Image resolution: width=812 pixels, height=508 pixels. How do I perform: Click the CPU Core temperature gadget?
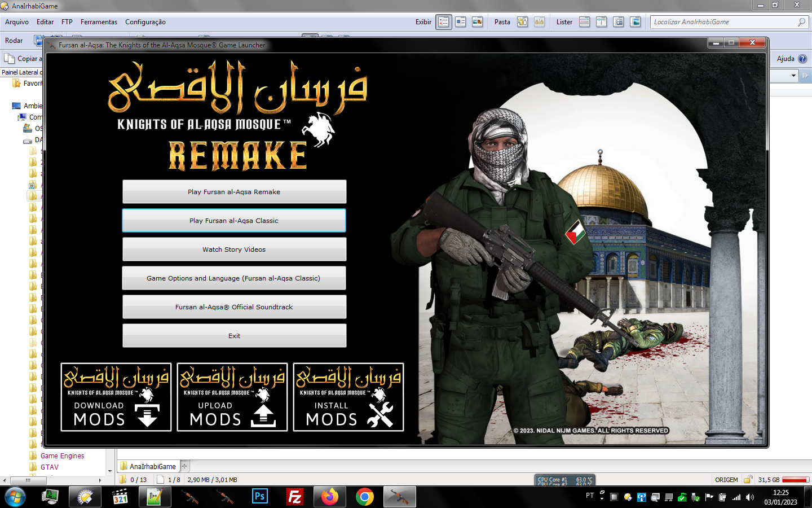[566, 480]
